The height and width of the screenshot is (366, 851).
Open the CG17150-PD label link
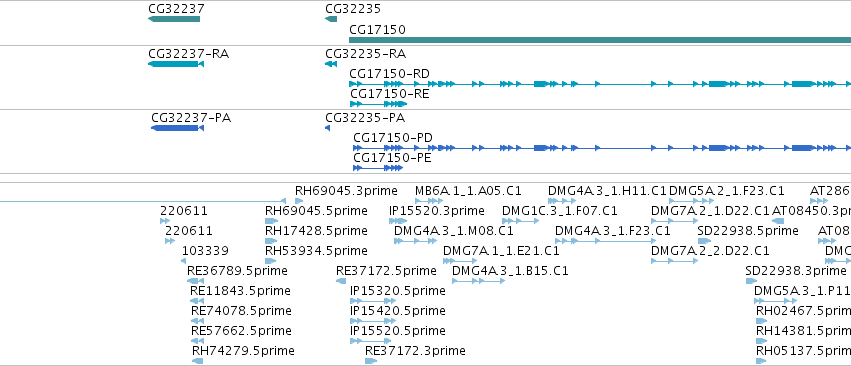393,137
